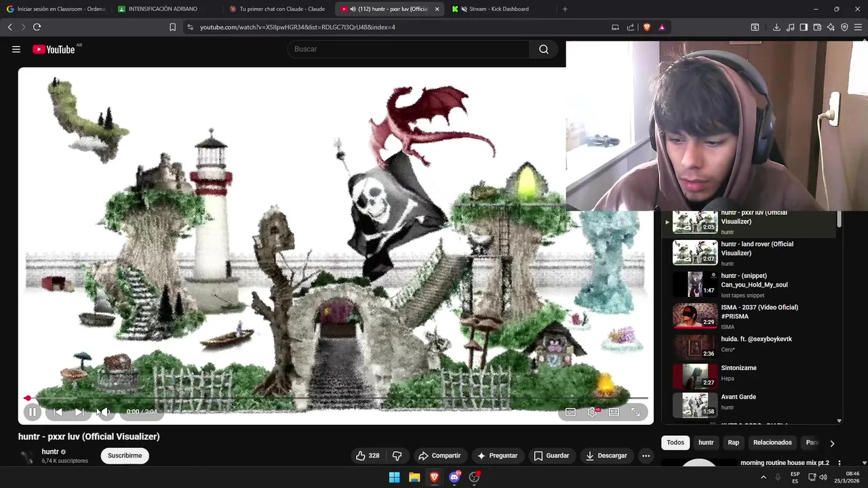The height and width of the screenshot is (488, 868).
Task: Open Leo AI sparkle icon
Action: (x=831, y=27)
